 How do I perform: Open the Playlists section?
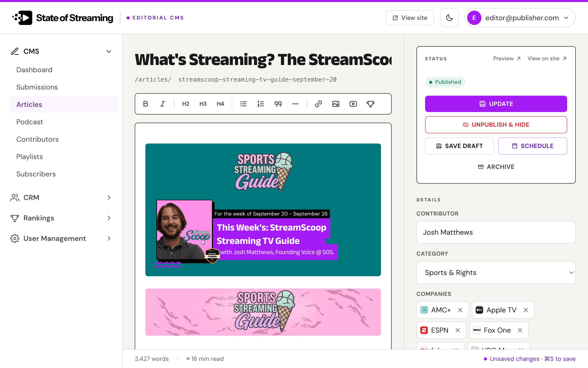point(64,157)
